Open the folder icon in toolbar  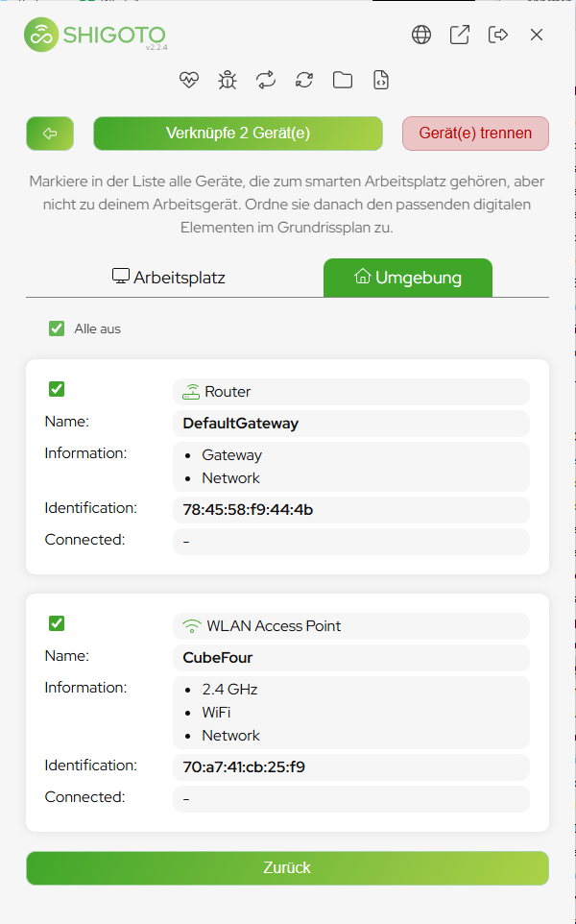[342, 80]
